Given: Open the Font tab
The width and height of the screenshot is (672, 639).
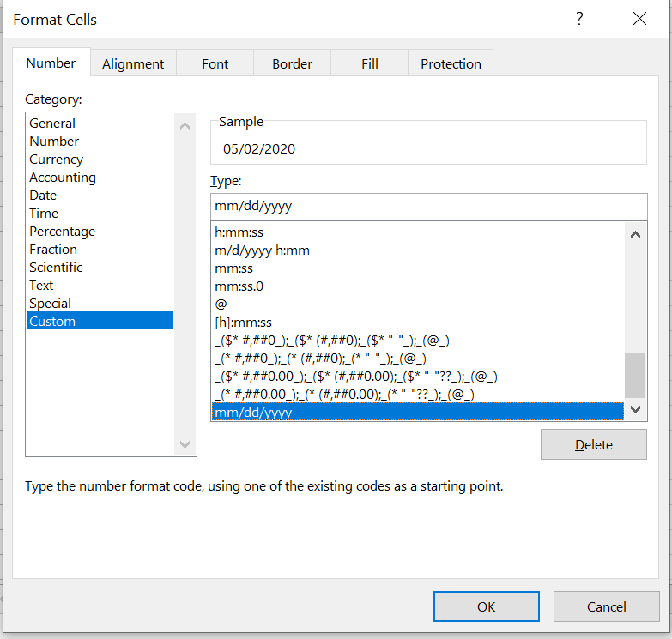Looking at the screenshot, I should (215, 63).
